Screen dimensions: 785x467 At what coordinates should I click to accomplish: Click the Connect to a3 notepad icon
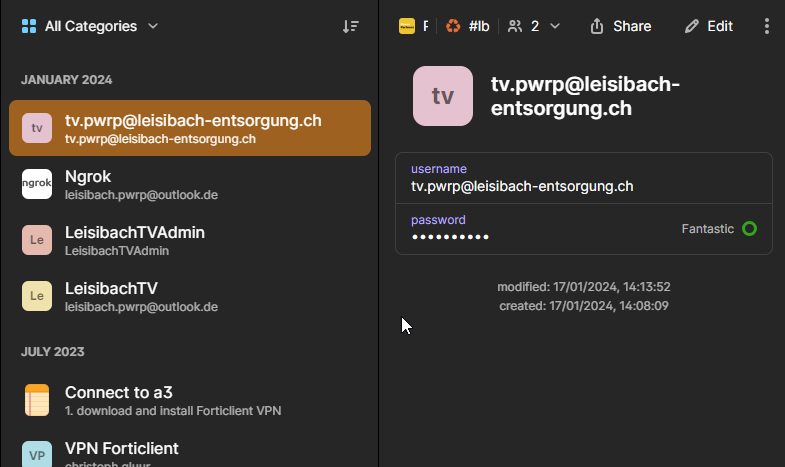[x=37, y=400]
